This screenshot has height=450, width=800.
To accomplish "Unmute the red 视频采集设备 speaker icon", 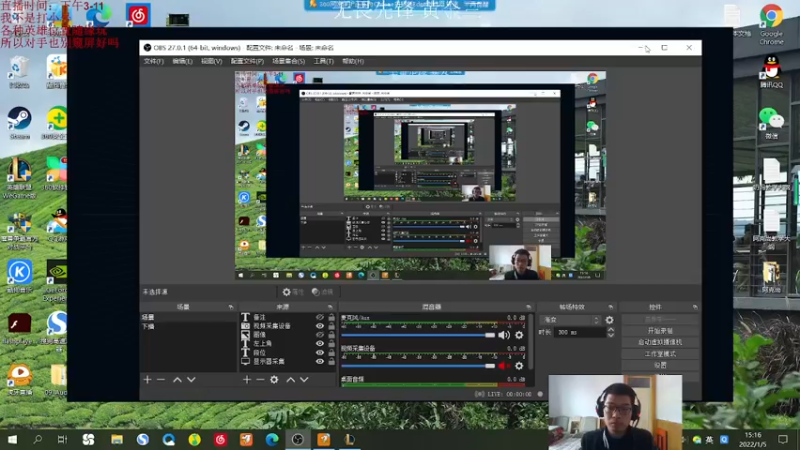I will pos(504,366).
